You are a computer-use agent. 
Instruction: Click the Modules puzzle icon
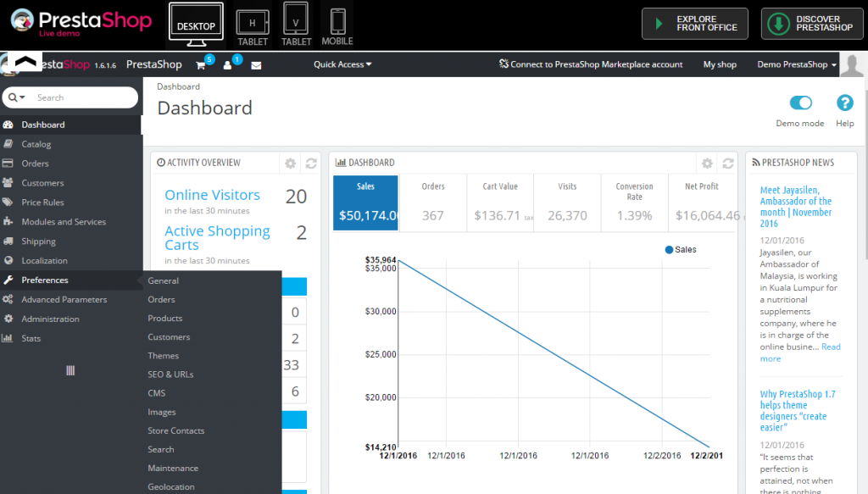(8, 222)
